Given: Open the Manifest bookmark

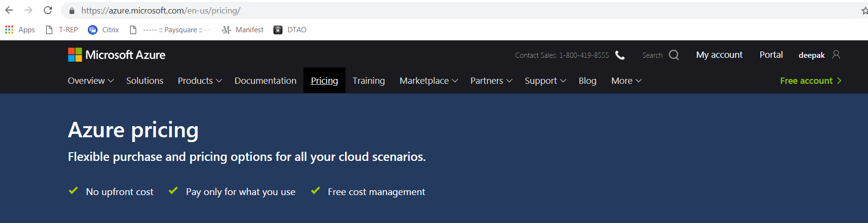Looking at the screenshot, I should pyautogui.click(x=243, y=30).
